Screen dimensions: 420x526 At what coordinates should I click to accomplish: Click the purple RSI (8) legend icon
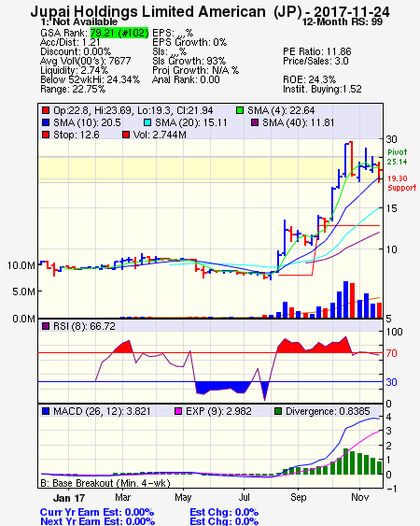tap(45, 326)
